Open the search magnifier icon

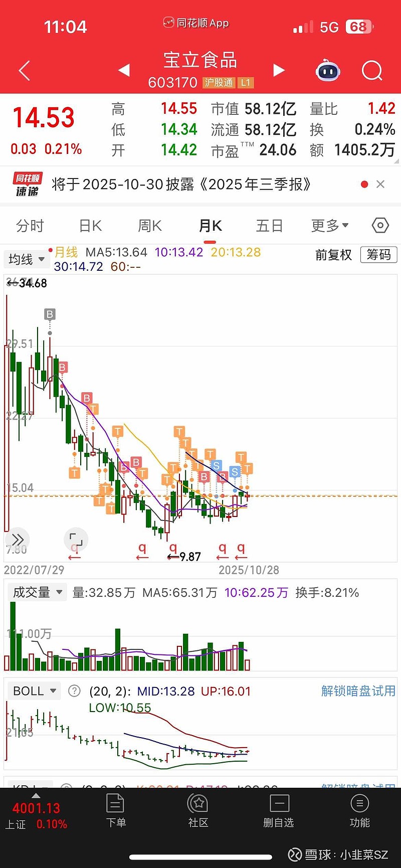[372, 71]
